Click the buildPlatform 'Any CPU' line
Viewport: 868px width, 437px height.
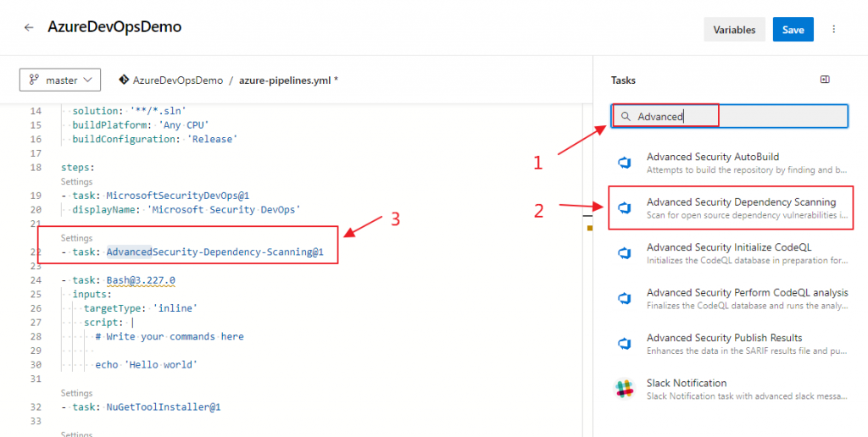point(141,125)
